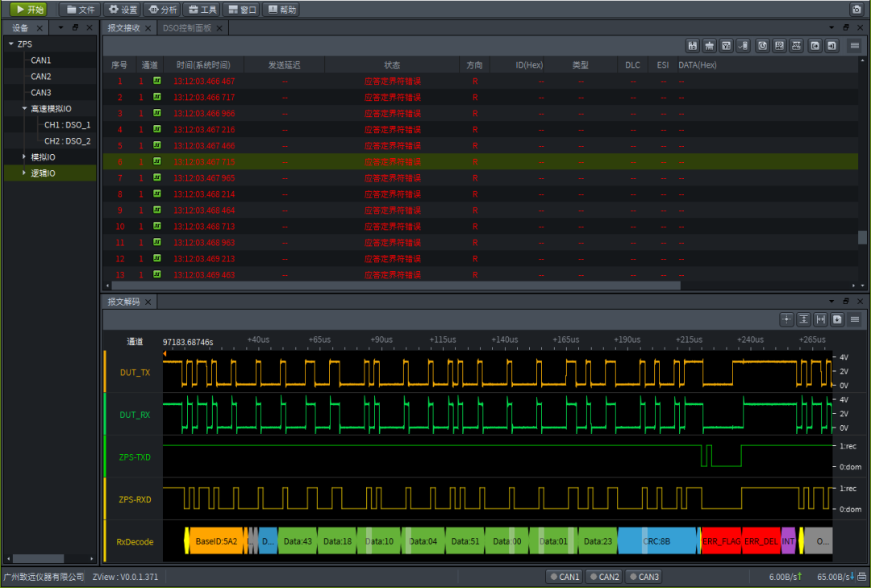This screenshot has width=871, height=588.
Task: Open the 报文接收 panel dropdown arrow
Action: tap(831, 27)
